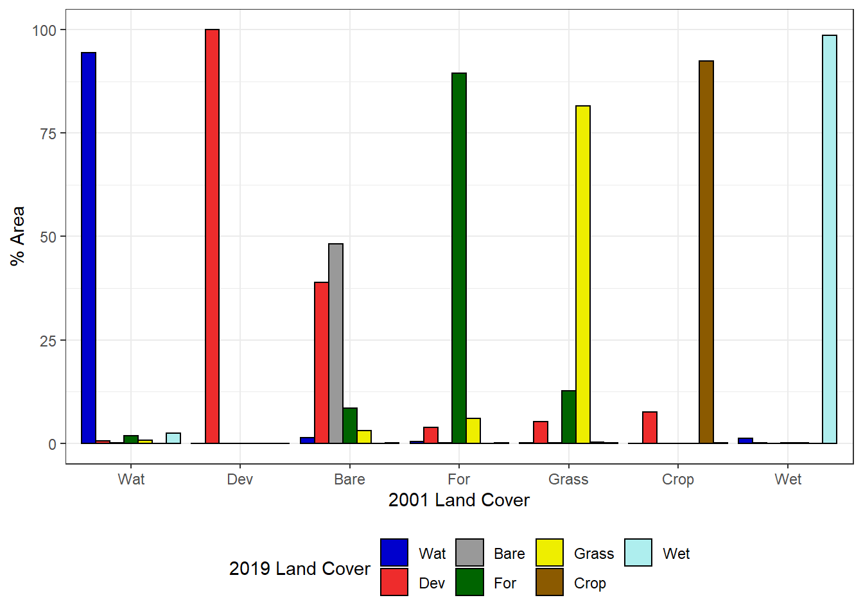Select the tall light cyan Wet bar
This screenshot has width=863, height=616.
click(830, 239)
